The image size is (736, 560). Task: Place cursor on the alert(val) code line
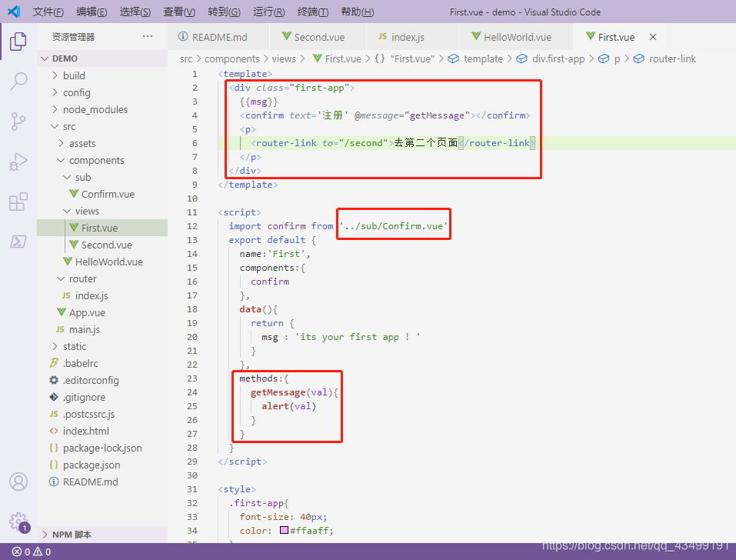[288, 406]
